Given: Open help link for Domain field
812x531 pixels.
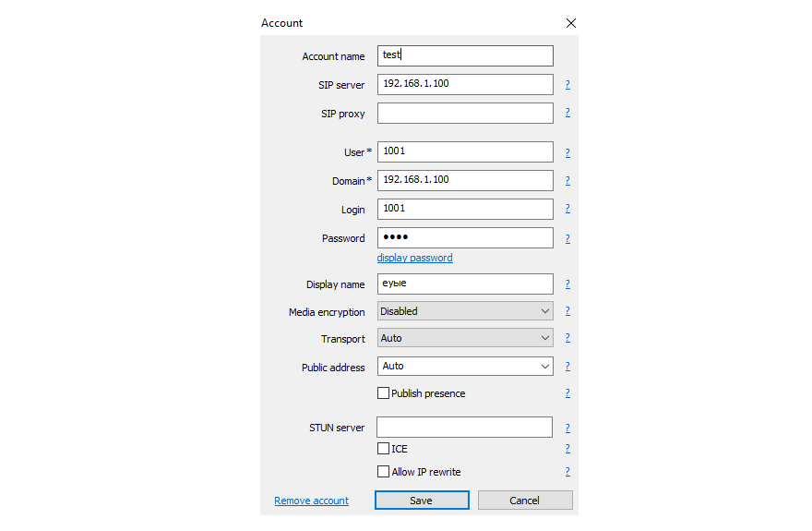Looking at the screenshot, I should click(567, 181).
